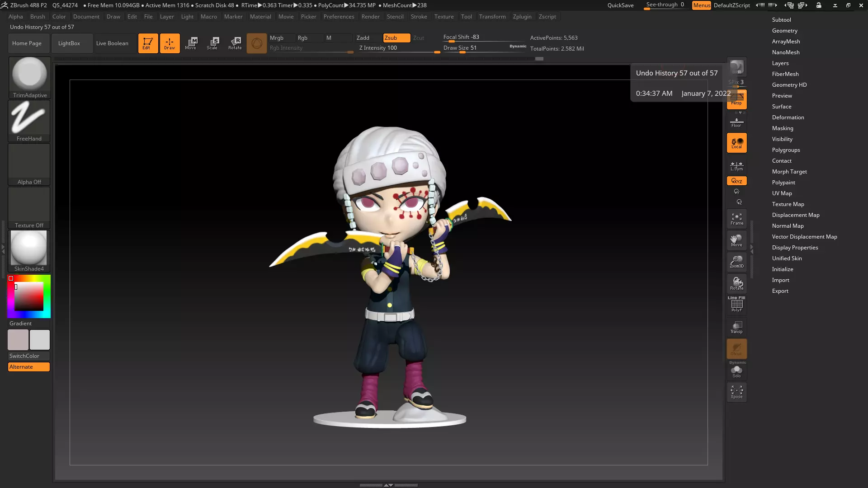This screenshot has width=868, height=488.
Task: Click SwitchColor button
Action: click(x=29, y=356)
